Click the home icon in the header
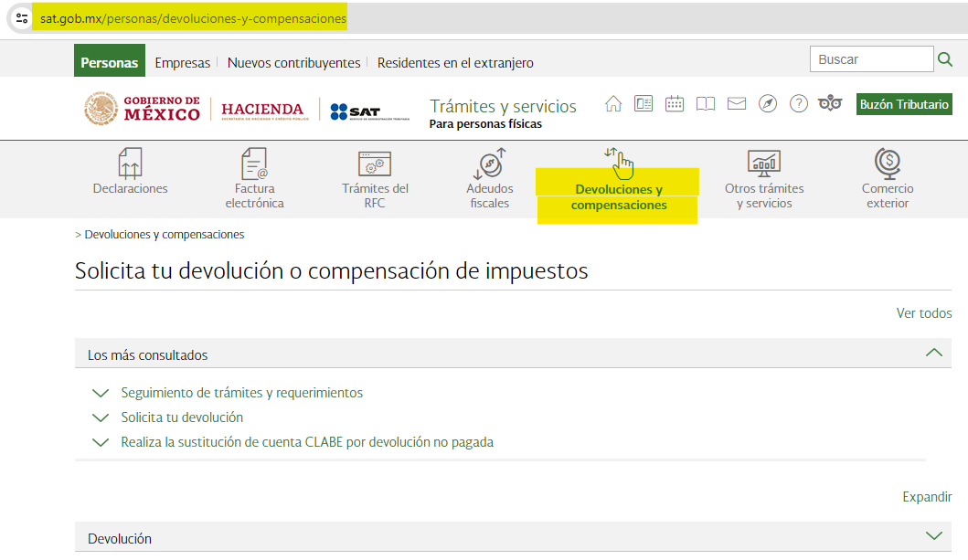The height and width of the screenshot is (560, 968). click(x=613, y=104)
